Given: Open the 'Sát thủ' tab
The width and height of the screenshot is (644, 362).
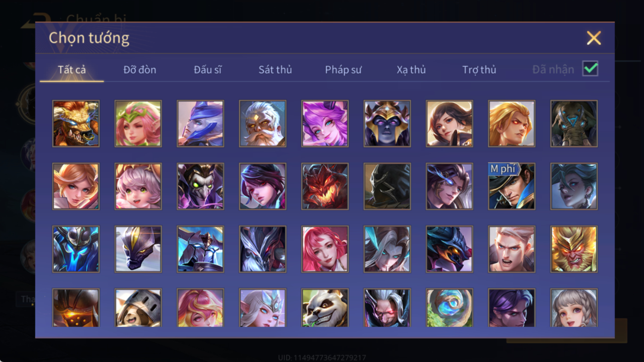Looking at the screenshot, I should tap(275, 70).
